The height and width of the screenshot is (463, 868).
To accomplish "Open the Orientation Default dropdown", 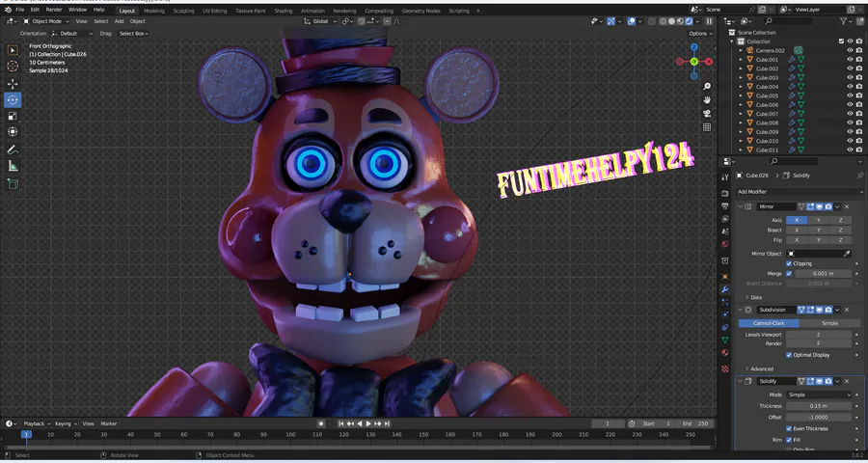I will point(72,33).
